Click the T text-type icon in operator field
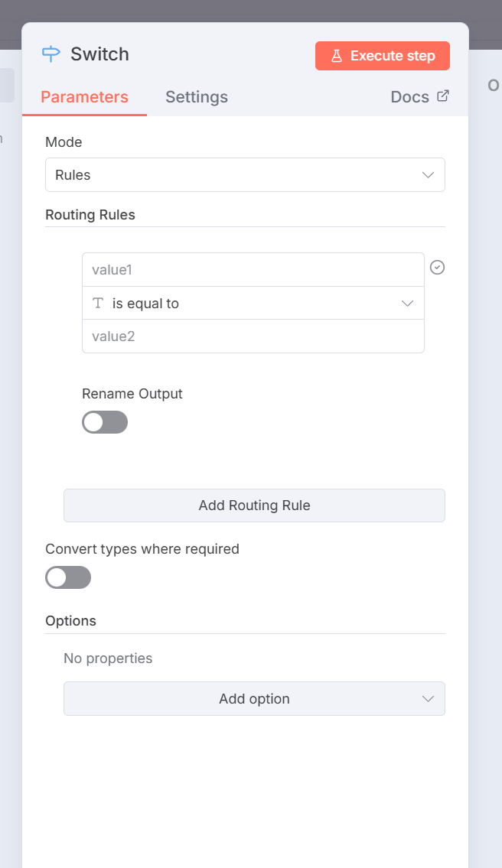The height and width of the screenshot is (868, 502). click(x=98, y=304)
